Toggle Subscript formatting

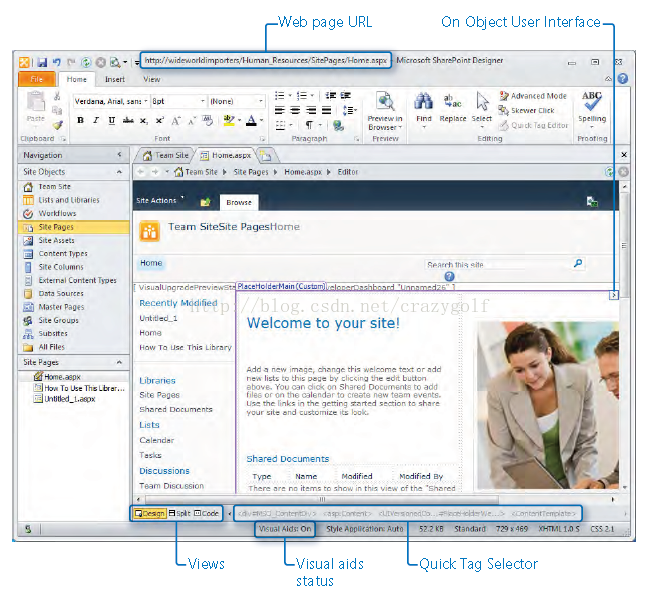click(144, 121)
